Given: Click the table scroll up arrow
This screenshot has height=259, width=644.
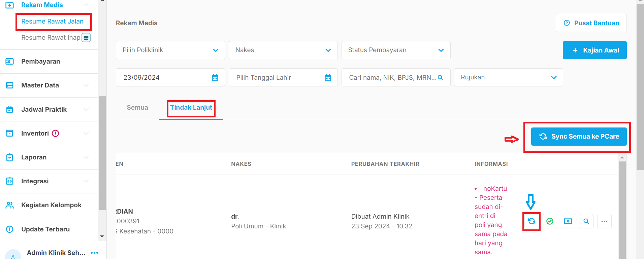Looking at the screenshot, I should tap(622, 157).
